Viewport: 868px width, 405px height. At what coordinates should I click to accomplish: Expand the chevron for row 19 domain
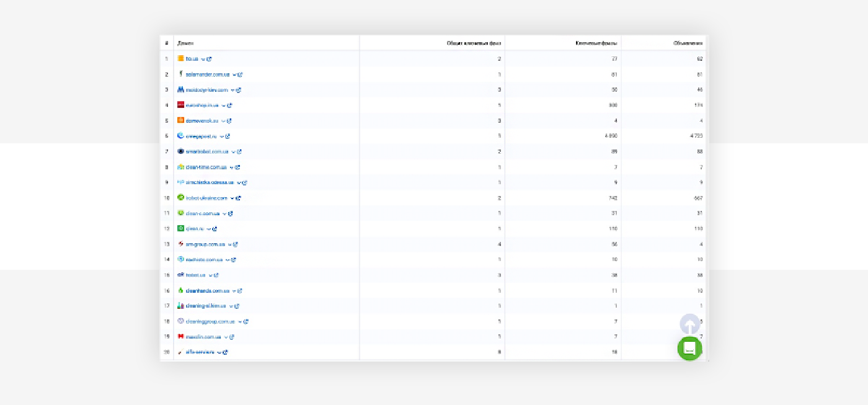(x=226, y=337)
